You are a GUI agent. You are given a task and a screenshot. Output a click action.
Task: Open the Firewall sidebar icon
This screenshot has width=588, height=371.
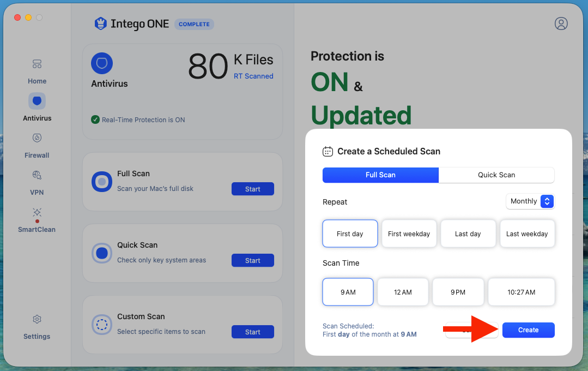coord(37,138)
